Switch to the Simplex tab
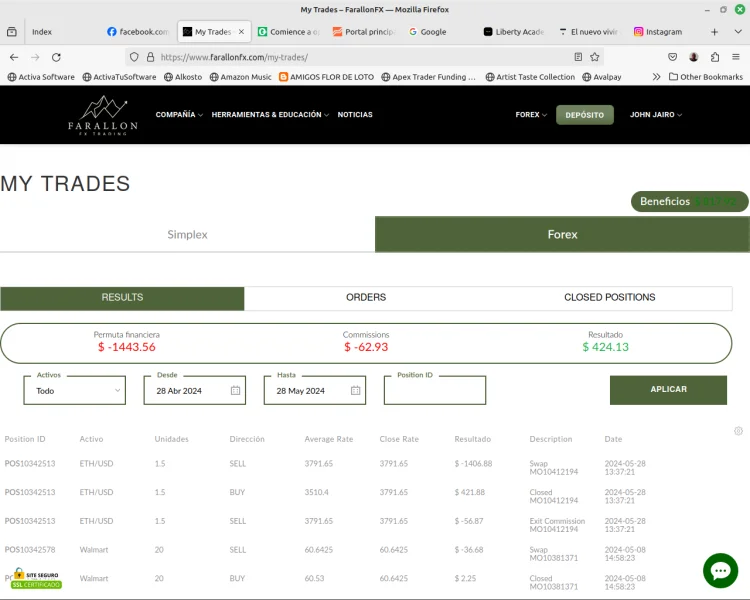This screenshot has height=600, width=750. tap(187, 234)
